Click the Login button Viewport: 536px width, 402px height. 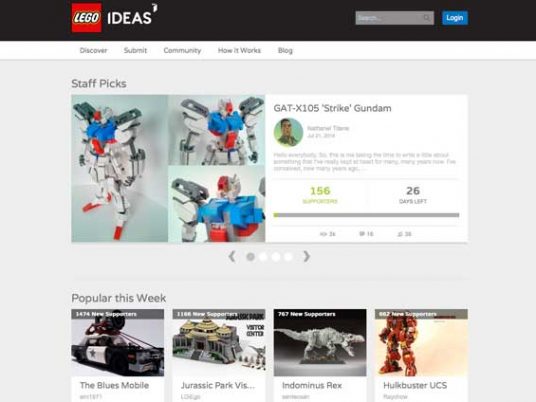tap(455, 18)
